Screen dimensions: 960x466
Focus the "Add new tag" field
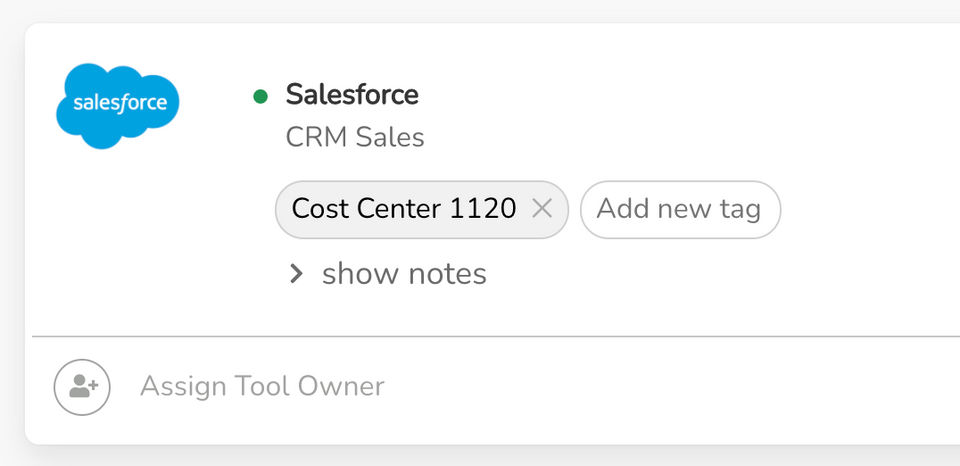tap(679, 209)
